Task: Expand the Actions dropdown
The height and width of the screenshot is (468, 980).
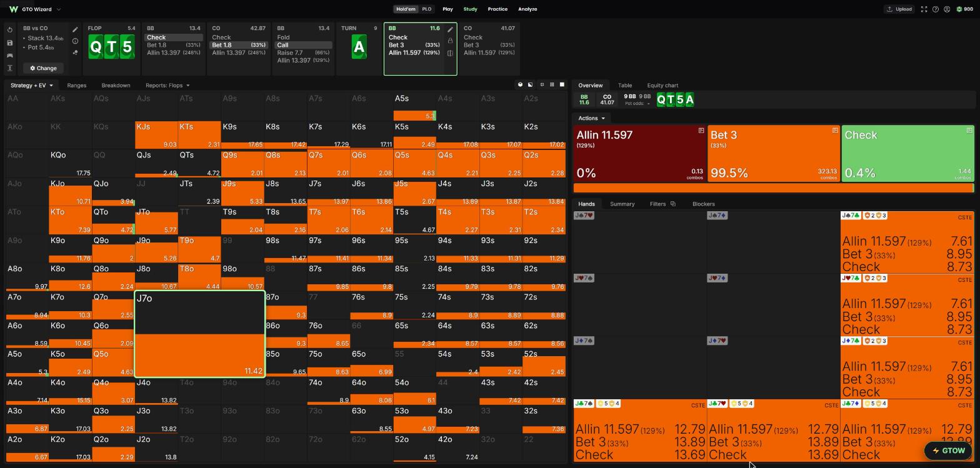Action: pos(591,118)
